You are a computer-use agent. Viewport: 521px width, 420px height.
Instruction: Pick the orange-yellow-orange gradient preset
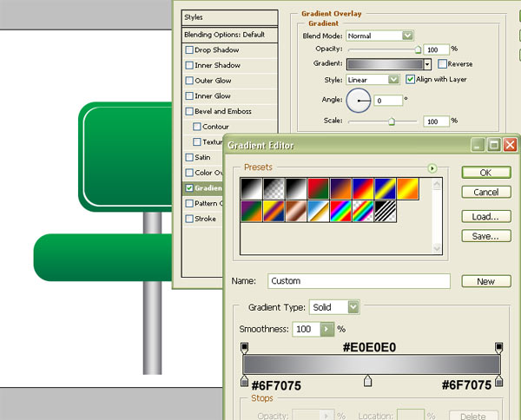[x=408, y=187]
